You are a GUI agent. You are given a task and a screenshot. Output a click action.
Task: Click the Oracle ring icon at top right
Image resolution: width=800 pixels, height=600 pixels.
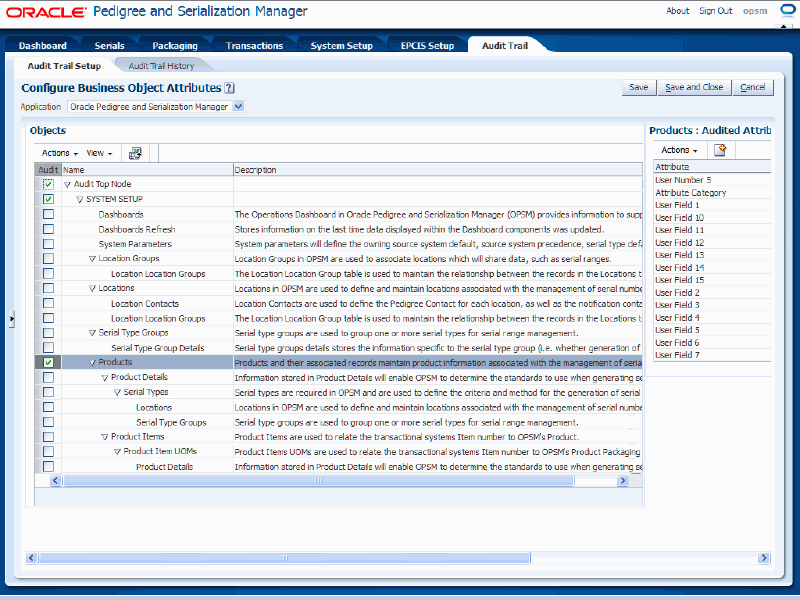pos(789,11)
